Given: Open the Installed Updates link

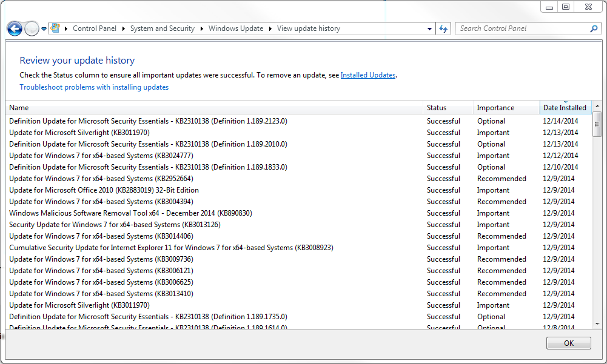Looking at the screenshot, I should (x=367, y=75).
